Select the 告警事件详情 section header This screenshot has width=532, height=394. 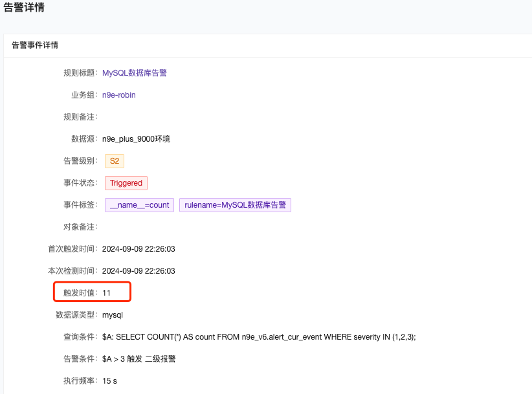[34, 45]
